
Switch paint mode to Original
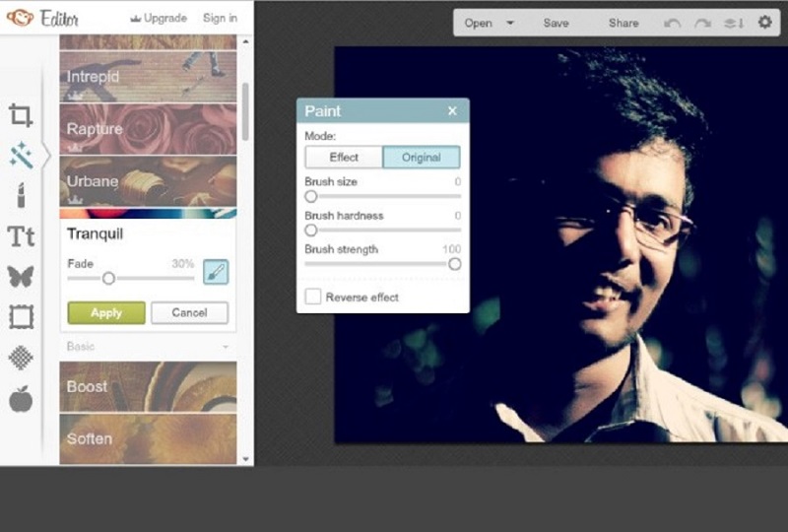[422, 158]
